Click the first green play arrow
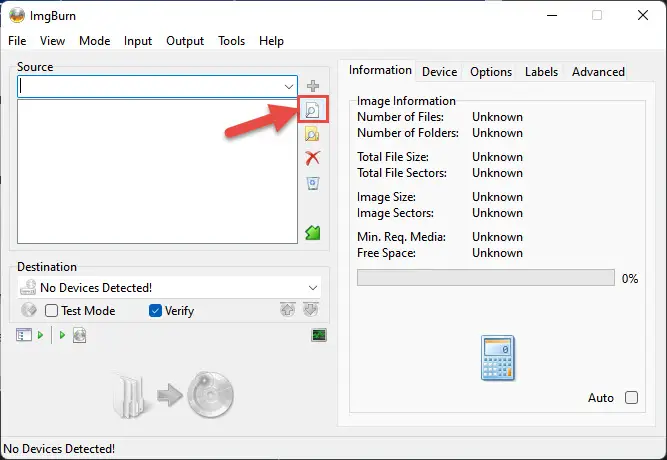This screenshot has width=667, height=460. [40, 335]
